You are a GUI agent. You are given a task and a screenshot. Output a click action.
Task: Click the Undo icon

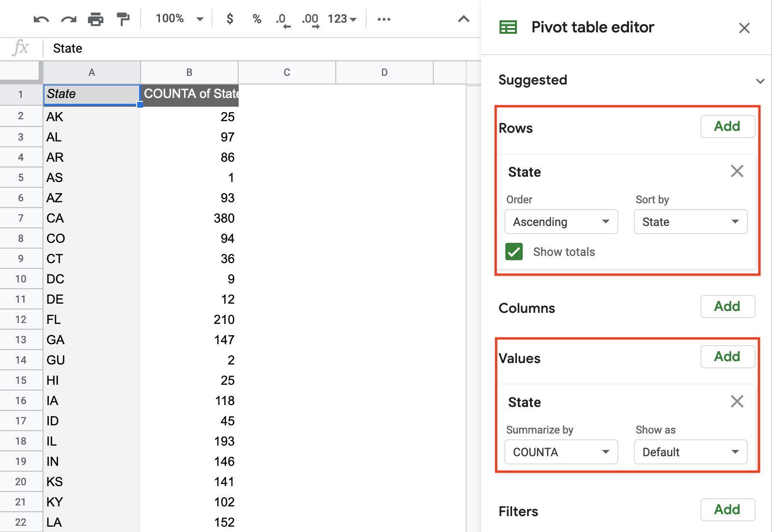pyautogui.click(x=41, y=19)
